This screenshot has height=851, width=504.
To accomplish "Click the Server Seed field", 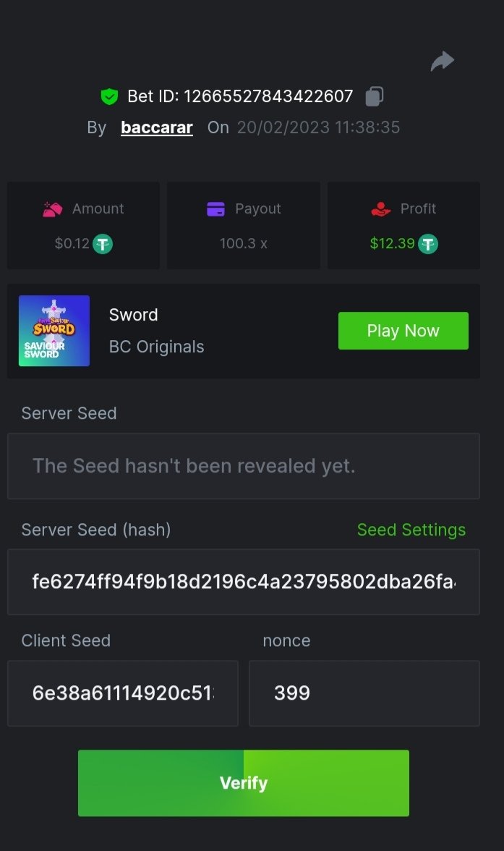I will pos(243,466).
